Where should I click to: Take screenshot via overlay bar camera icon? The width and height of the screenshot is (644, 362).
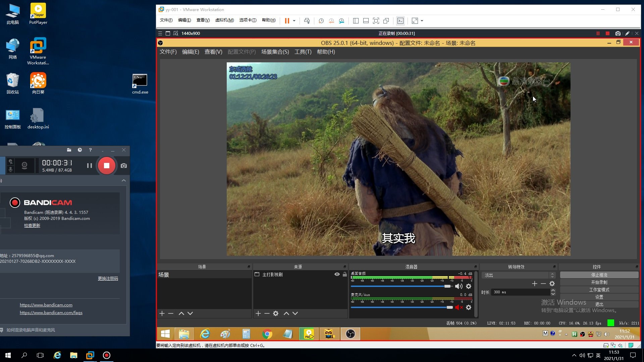618,33
